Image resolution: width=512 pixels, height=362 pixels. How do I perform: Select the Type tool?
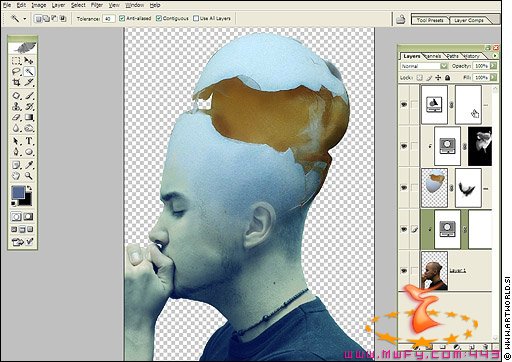coord(29,141)
